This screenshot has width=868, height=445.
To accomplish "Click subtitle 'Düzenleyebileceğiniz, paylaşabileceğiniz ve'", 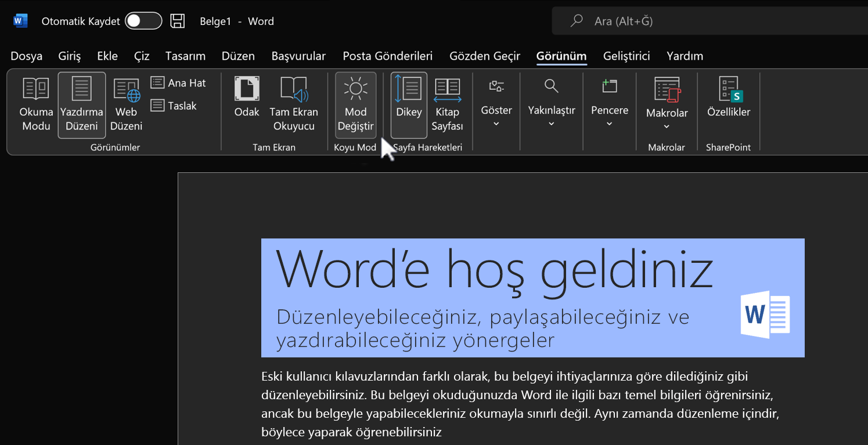I will point(482,317).
